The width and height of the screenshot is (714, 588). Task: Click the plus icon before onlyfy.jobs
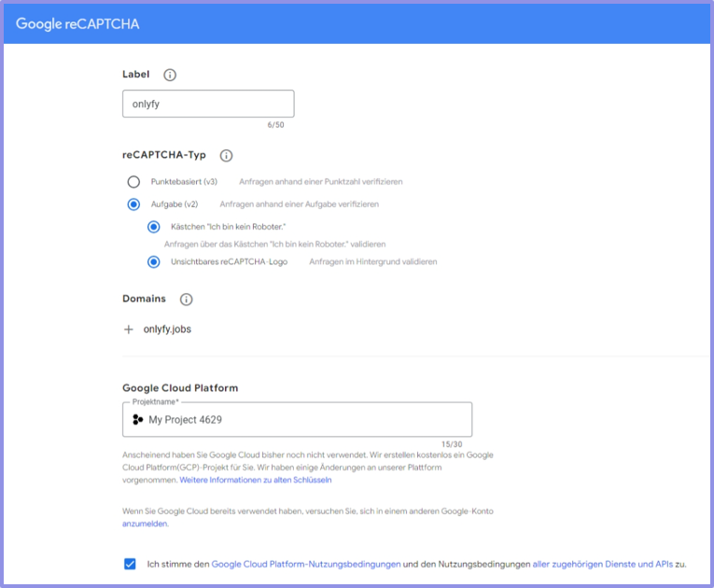pyautogui.click(x=129, y=329)
